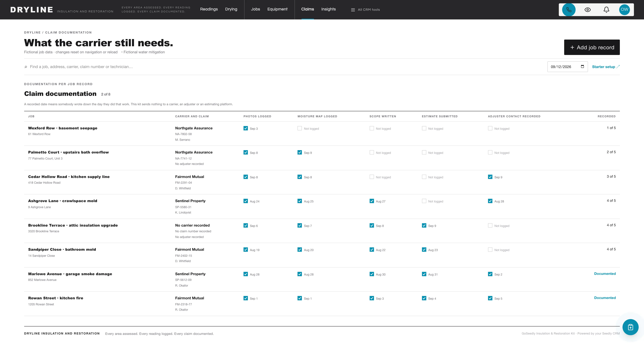This screenshot has width=644, height=362.
Task: Open the Drying tab
Action: click(x=231, y=9)
